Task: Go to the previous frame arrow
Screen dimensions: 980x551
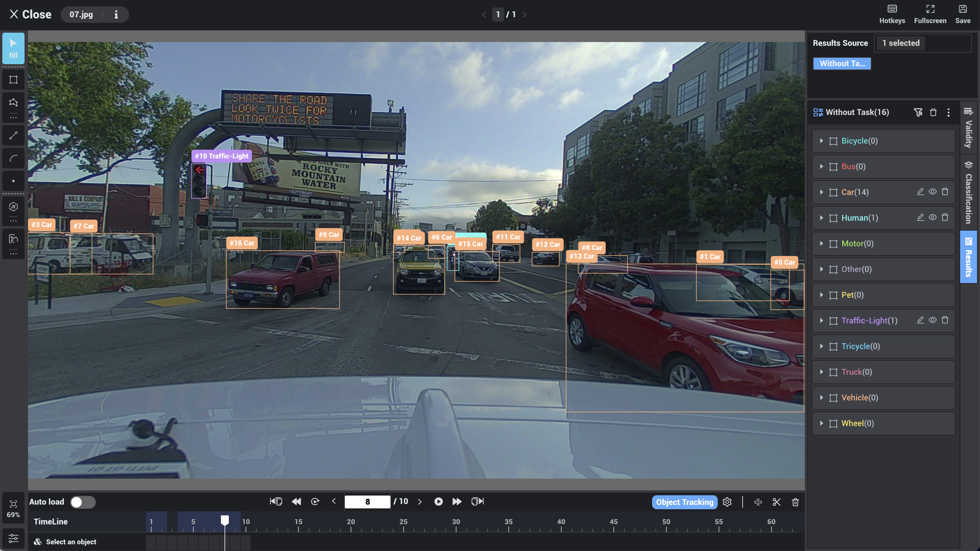Action: click(x=334, y=502)
